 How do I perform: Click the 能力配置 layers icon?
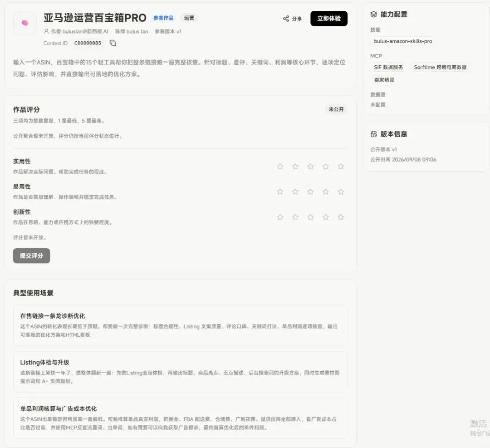[373, 15]
